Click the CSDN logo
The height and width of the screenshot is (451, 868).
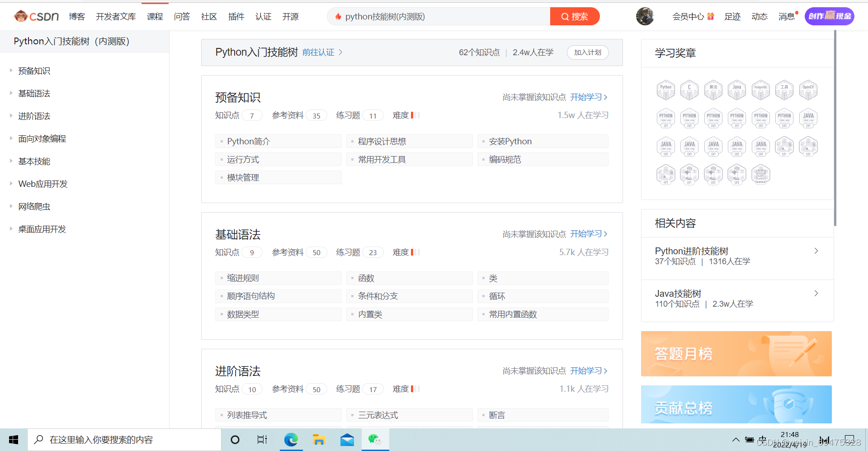(x=36, y=16)
